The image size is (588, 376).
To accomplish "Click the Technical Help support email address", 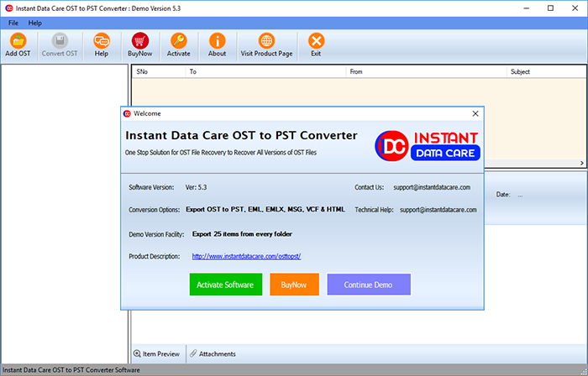I will click(438, 210).
